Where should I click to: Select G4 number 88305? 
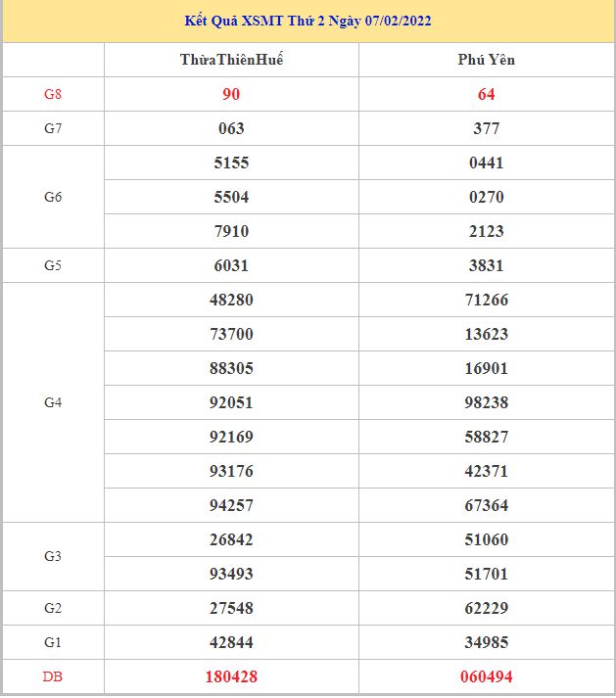point(232,368)
